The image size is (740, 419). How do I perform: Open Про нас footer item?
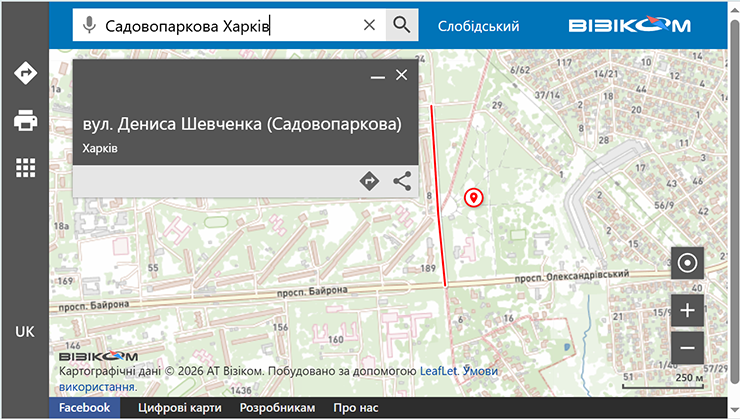click(x=355, y=408)
